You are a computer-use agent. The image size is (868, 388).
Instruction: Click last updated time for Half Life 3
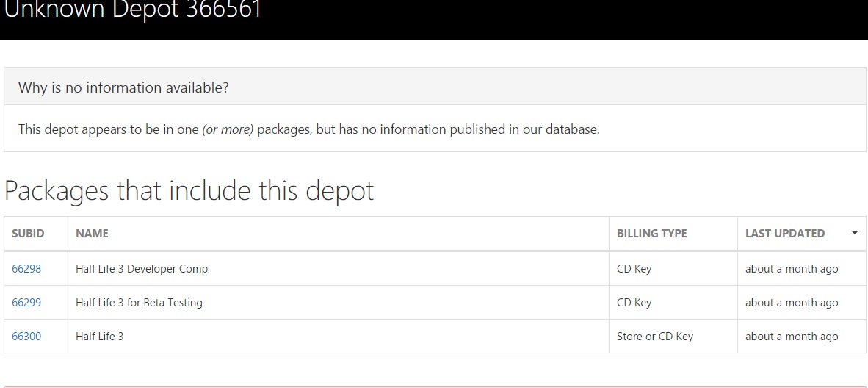791,337
